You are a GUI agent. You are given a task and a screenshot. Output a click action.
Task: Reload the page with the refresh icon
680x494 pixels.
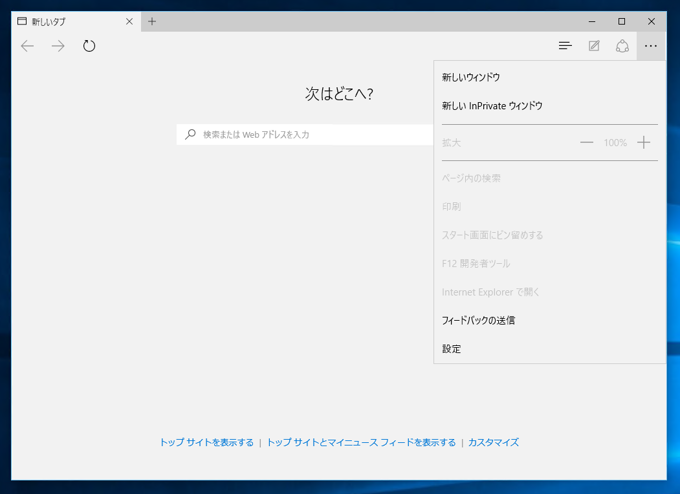pos(89,46)
